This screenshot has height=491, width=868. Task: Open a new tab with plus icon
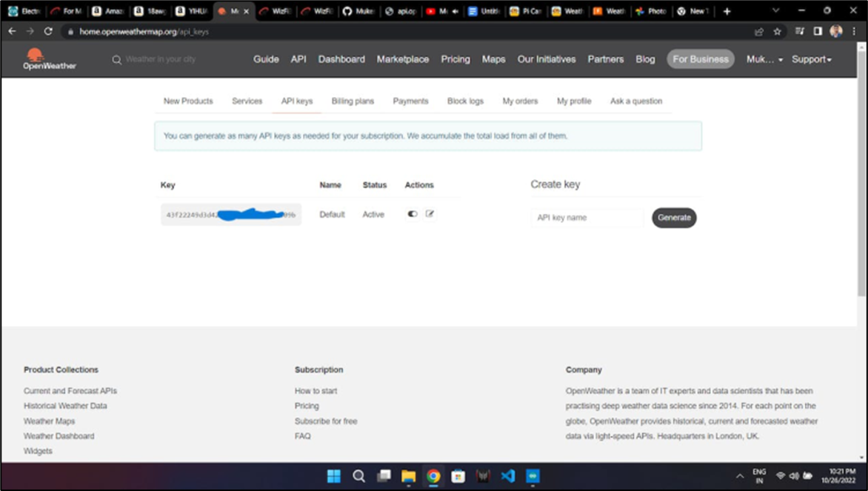[727, 11]
